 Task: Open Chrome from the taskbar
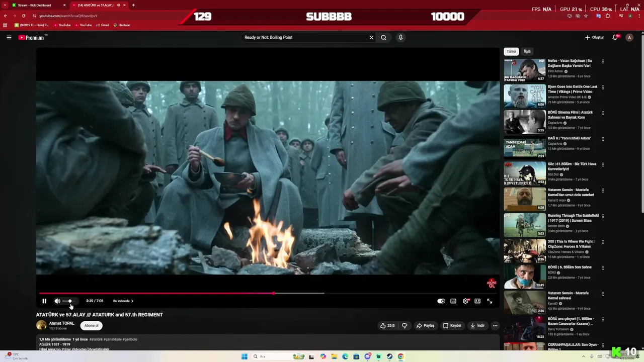point(400,356)
